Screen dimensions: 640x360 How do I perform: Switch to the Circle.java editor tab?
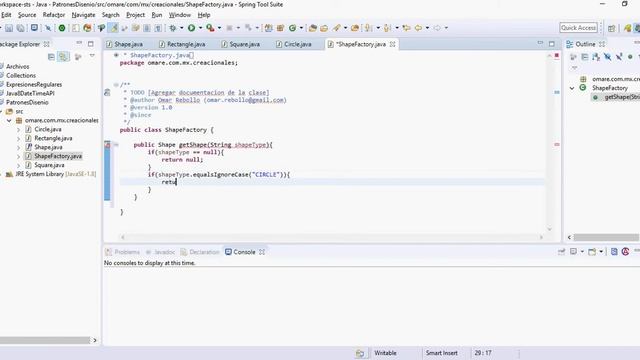(x=294, y=44)
